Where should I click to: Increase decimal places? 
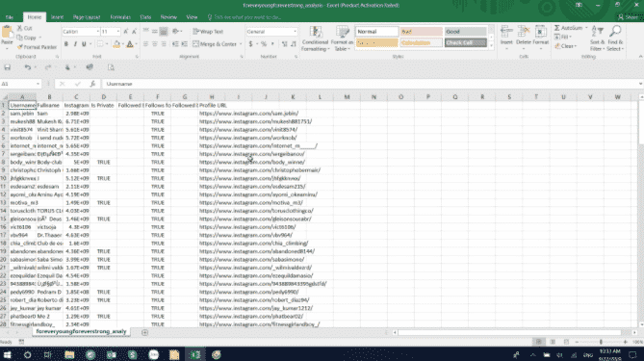point(284,44)
